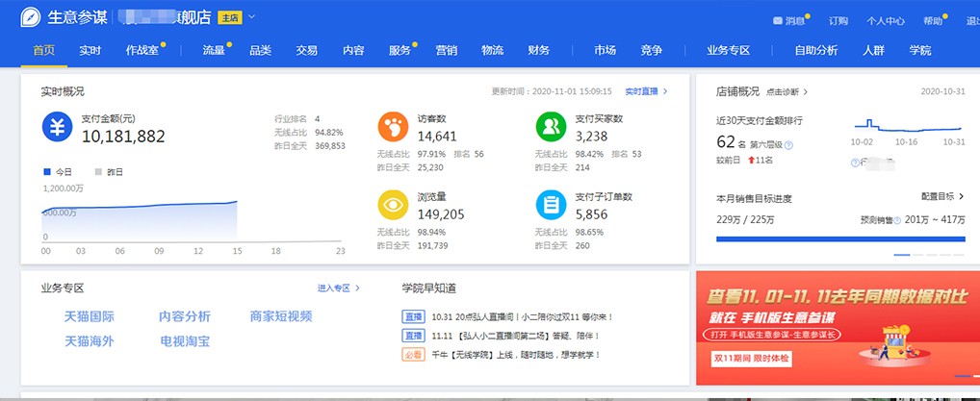Click the yen payment amount icon
The width and height of the screenshot is (980, 401).
58,128
